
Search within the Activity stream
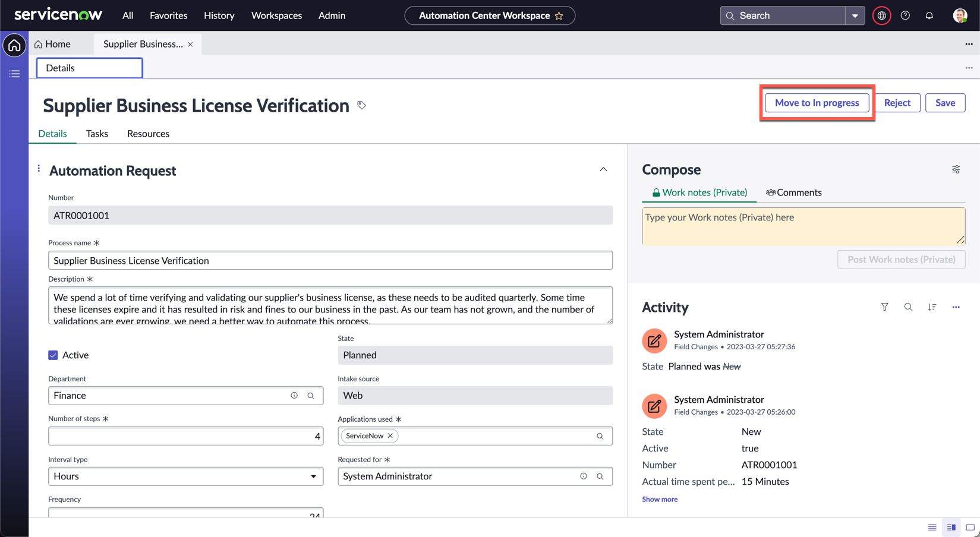(908, 307)
